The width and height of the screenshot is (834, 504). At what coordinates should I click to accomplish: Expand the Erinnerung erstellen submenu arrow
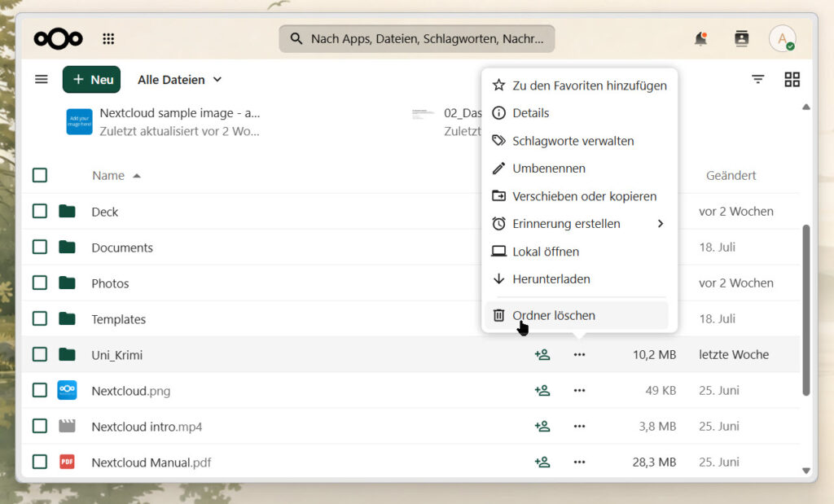click(x=660, y=224)
